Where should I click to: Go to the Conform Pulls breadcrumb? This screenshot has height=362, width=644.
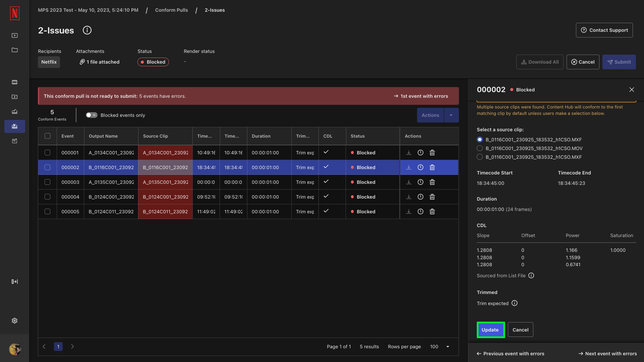point(171,10)
